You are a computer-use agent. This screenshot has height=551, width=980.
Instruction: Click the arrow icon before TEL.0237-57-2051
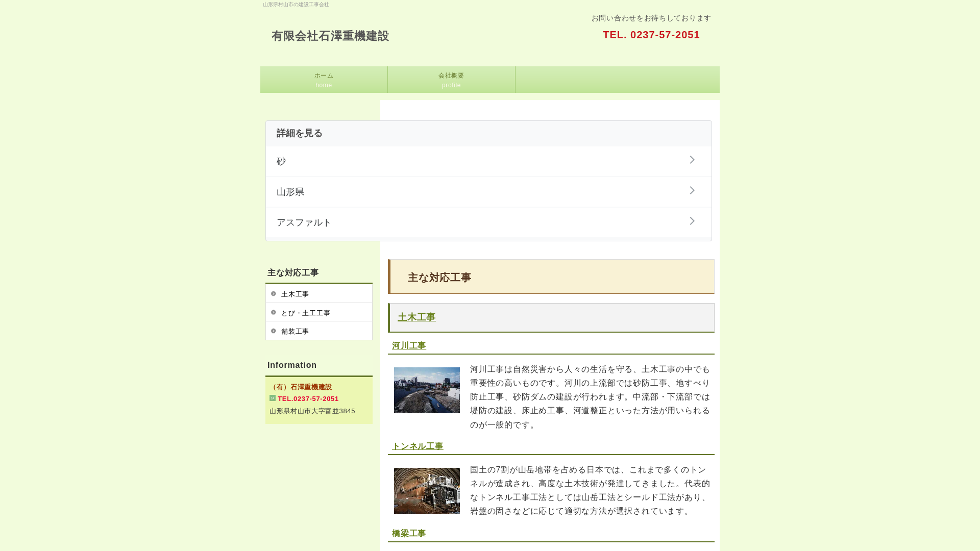tap(272, 398)
